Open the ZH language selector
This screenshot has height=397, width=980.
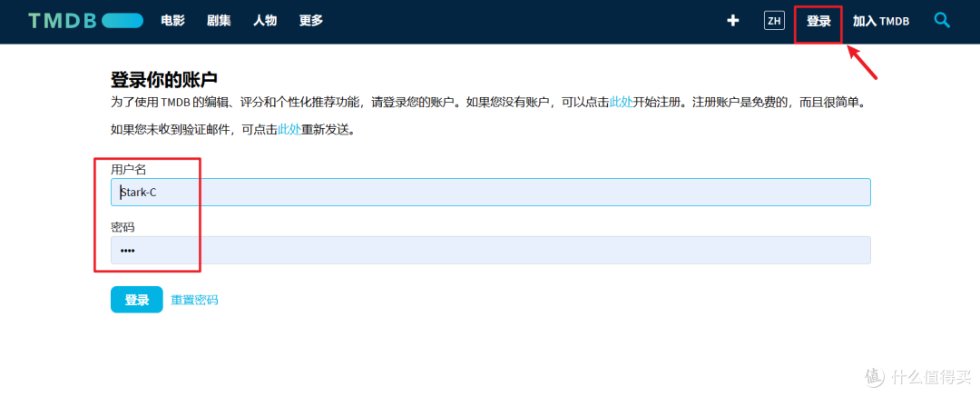(x=774, y=21)
